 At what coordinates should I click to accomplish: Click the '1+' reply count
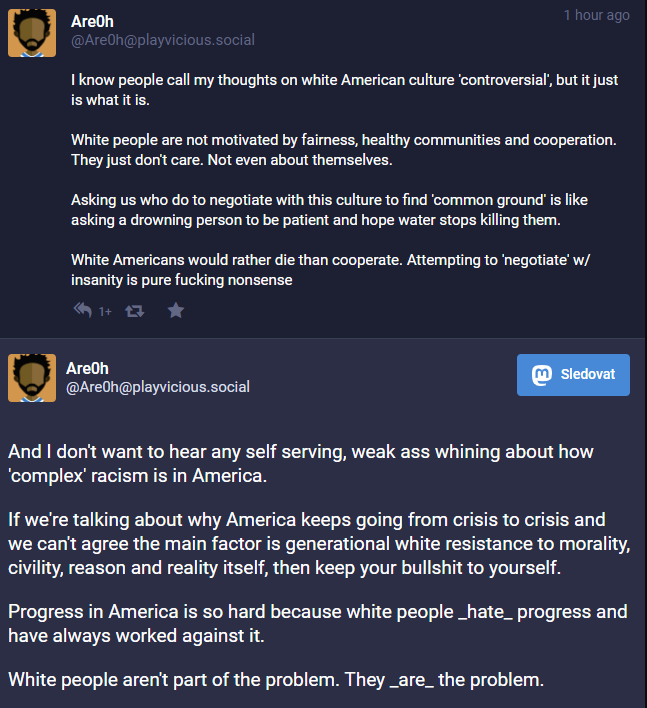point(105,312)
